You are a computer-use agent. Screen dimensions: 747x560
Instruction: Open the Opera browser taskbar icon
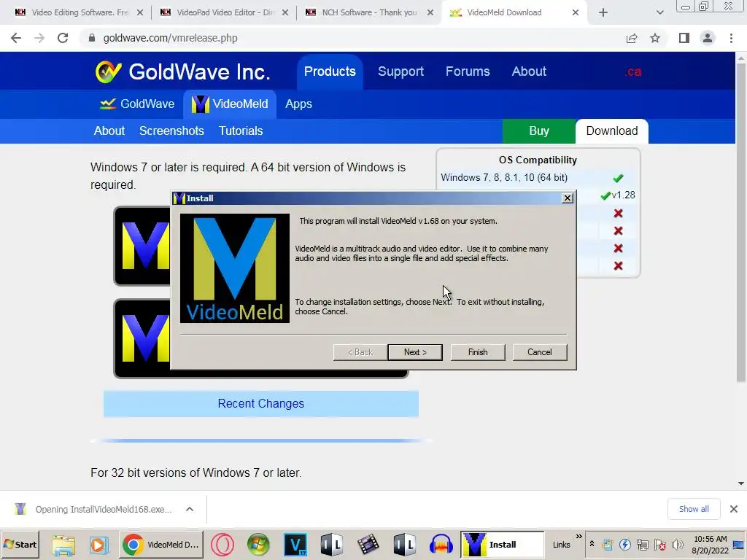pyautogui.click(x=222, y=545)
